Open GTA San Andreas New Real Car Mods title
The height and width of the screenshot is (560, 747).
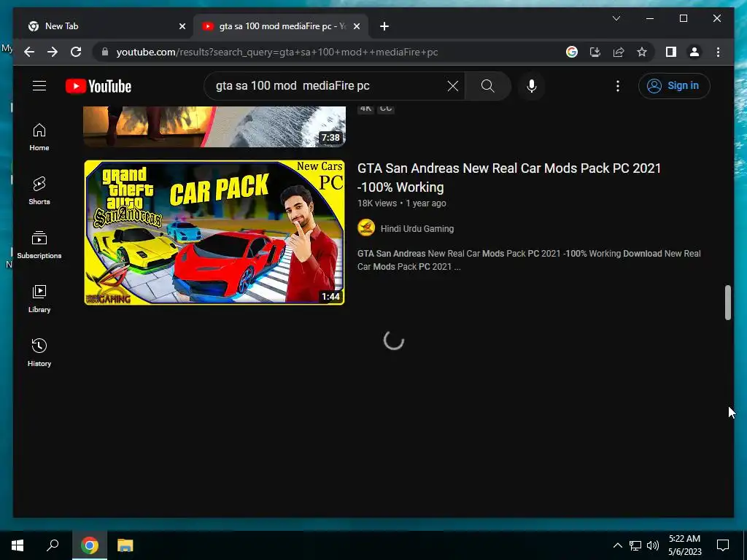coord(508,178)
